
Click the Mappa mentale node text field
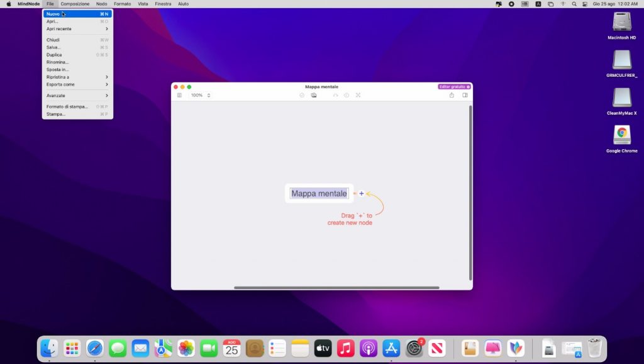pos(319,193)
